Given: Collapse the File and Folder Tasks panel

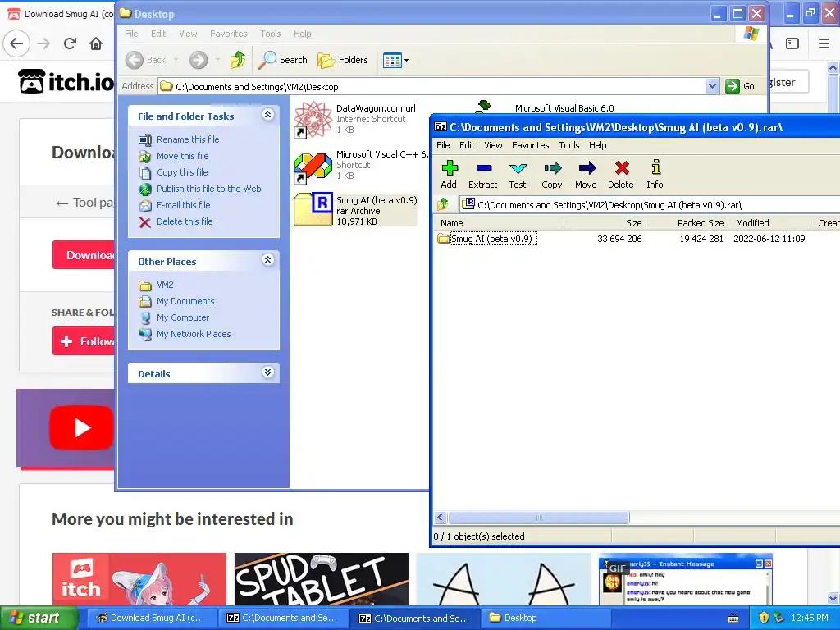Looking at the screenshot, I should (268, 115).
